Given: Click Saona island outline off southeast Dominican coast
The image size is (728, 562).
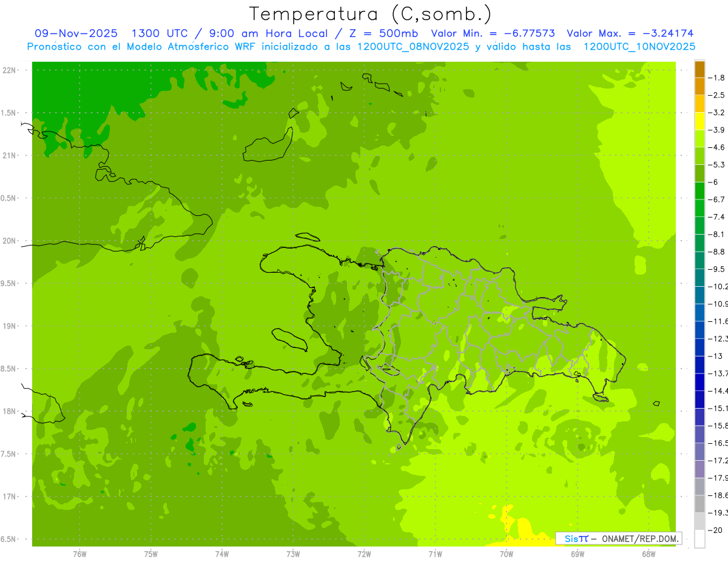Looking at the screenshot, I should [x=601, y=397].
